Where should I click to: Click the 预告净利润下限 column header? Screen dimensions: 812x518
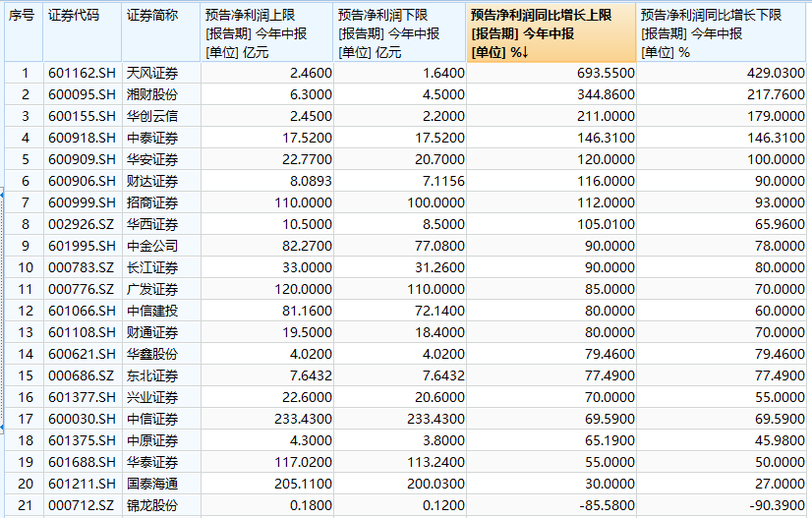(x=400, y=32)
